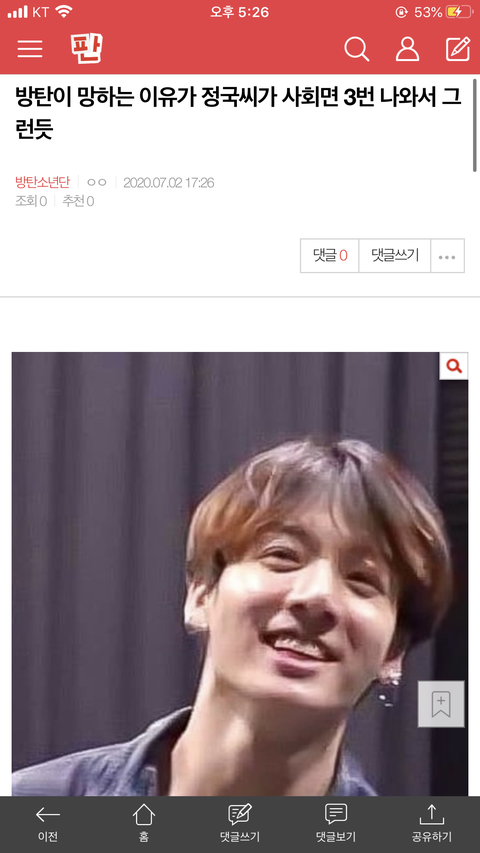Go to 홈 in bottom bar
The height and width of the screenshot is (853, 480).
[144, 825]
